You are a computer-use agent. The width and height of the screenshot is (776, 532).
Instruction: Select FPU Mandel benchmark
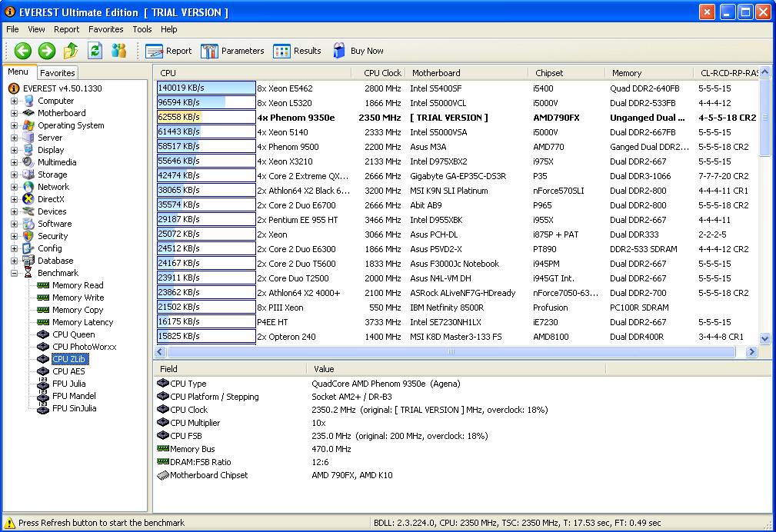[75, 396]
